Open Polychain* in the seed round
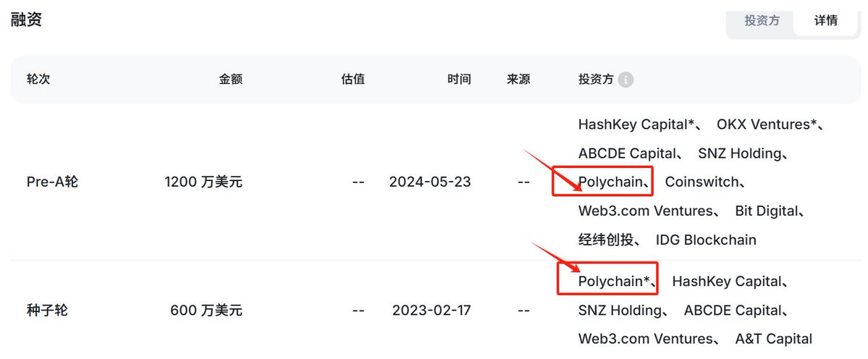 [x=614, y=282]
